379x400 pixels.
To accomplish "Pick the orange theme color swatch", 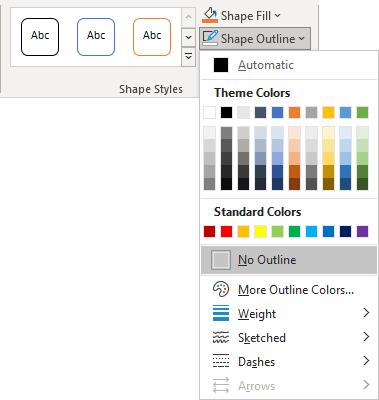I will pyautogui.click(x=294, y=113).
